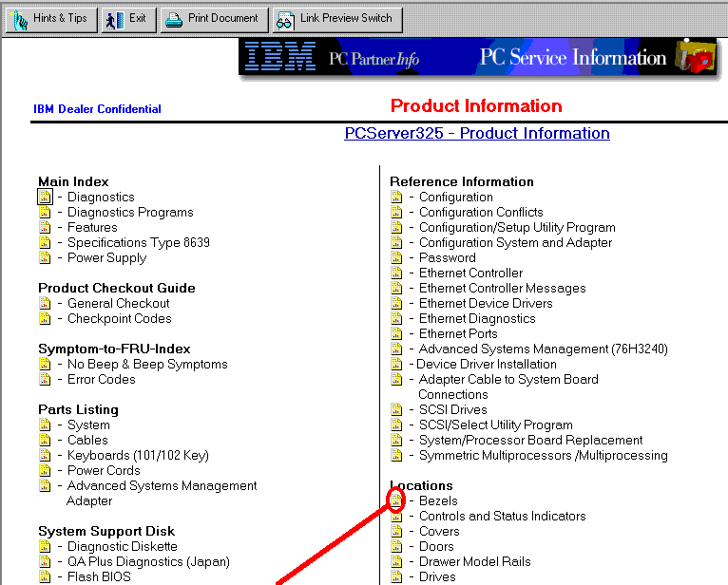
Task: Click the icon beside Ethernet Controller
Action: coord(396,273)
